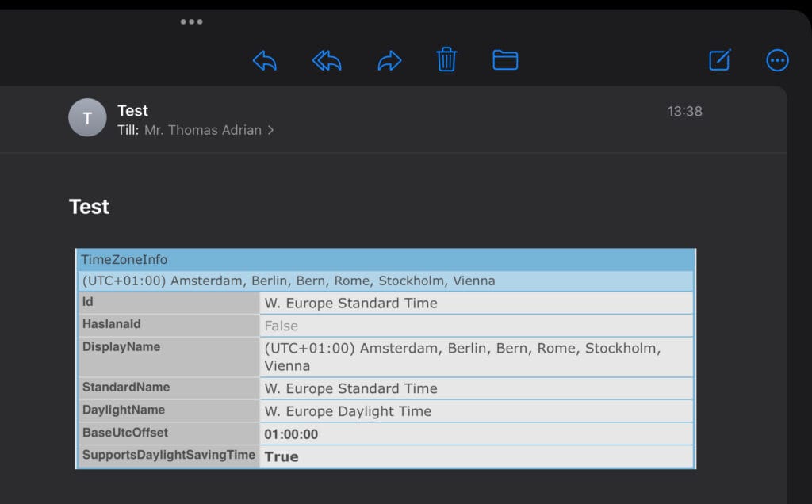This screenshot has height=504, width=812.
Task: Tap the Till: label before the recipient
Action: point(128,130)
